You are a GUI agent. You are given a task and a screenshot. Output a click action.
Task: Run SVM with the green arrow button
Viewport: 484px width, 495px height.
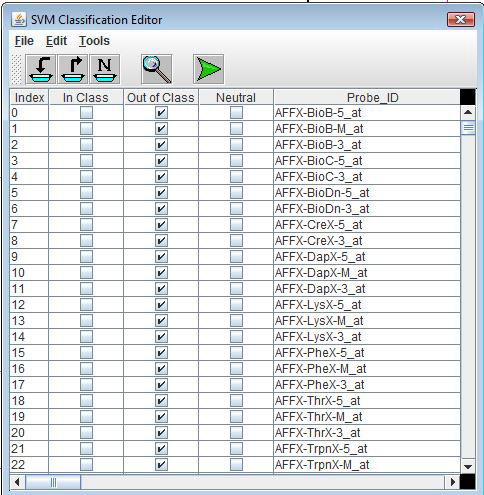tap(208, 69)
